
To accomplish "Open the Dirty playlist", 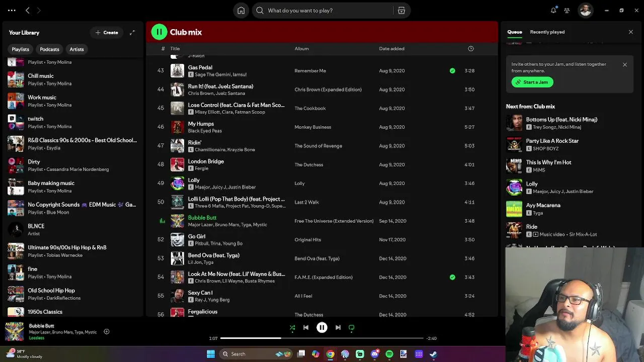I will coord(73,165).
